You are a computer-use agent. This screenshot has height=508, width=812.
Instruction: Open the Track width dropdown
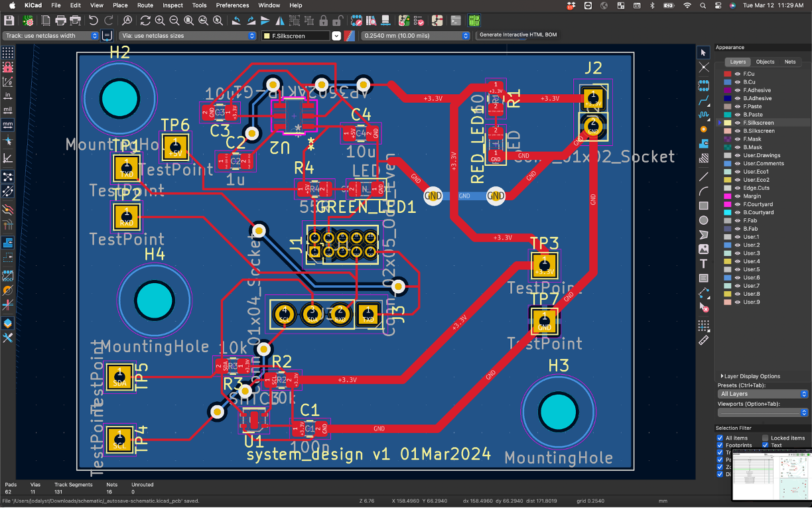[50, 36]
